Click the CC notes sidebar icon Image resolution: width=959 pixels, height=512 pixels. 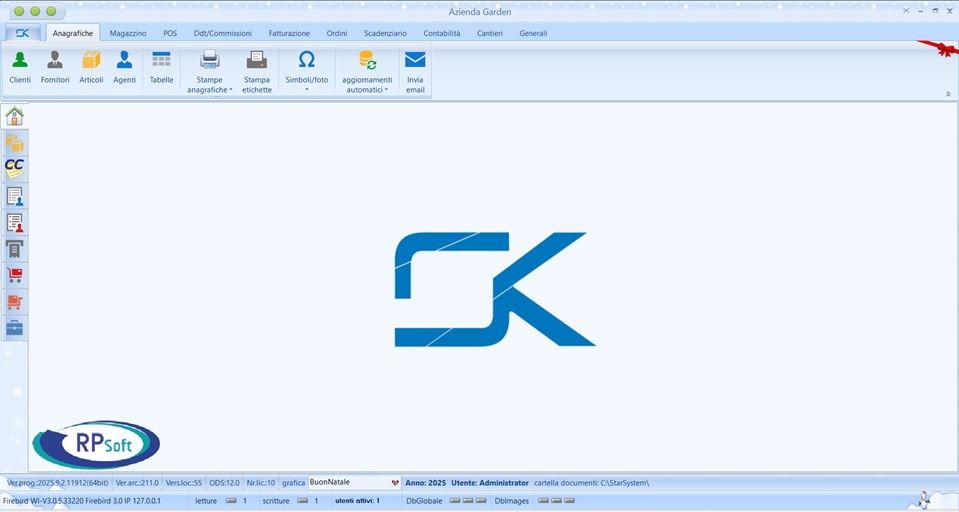[14, 168]
